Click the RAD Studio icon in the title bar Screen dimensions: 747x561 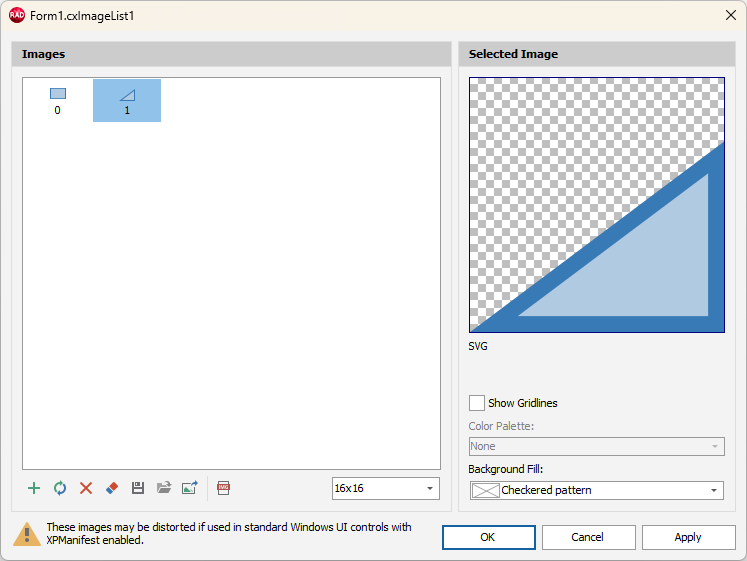pos(17,15)
